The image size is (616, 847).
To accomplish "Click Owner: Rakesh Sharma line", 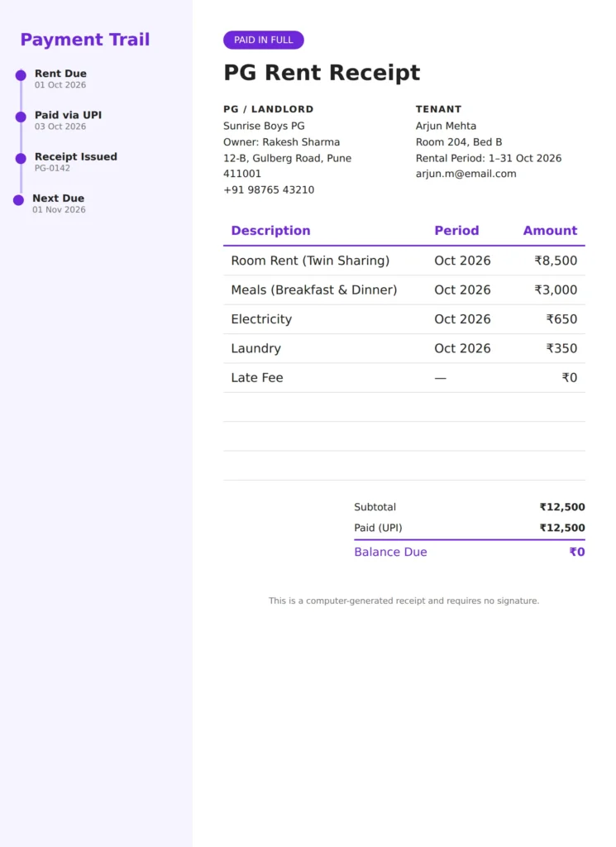I will 282,142.
